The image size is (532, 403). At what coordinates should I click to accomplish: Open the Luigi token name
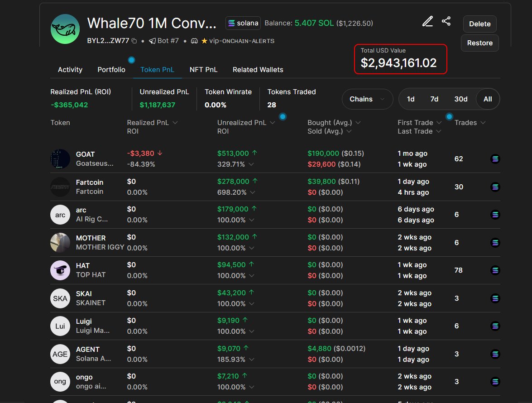(x=93, y=326)
